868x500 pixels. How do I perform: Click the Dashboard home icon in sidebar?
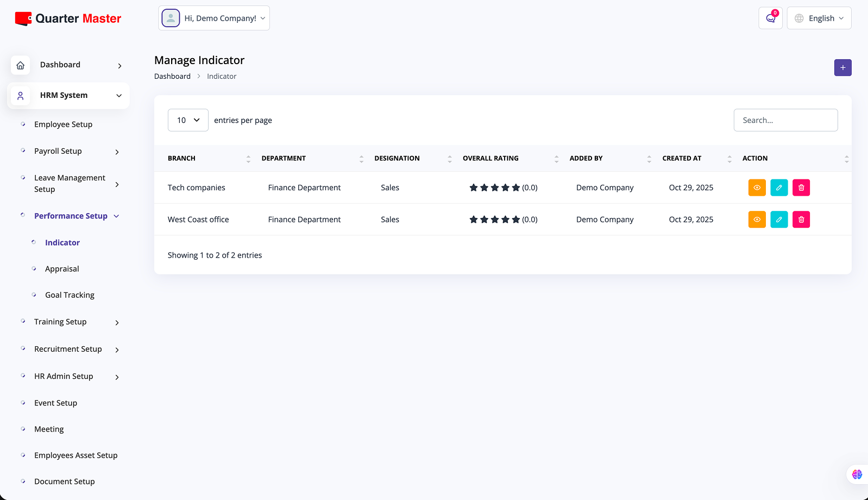[x=20, y=65]
